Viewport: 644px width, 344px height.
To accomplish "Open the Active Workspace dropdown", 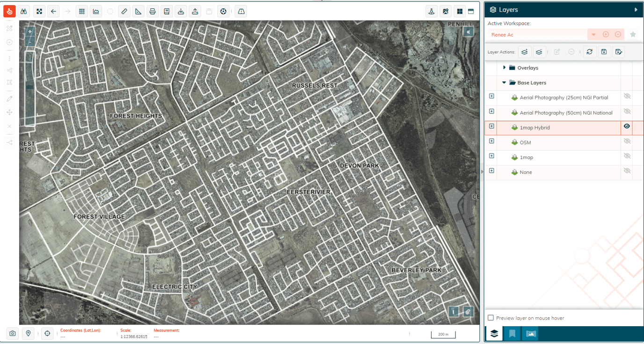I will point(593,35).
